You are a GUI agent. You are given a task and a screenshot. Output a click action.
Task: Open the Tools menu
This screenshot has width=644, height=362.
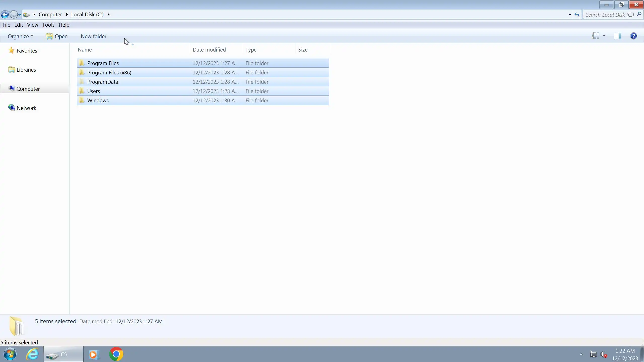tap(48, 25)
